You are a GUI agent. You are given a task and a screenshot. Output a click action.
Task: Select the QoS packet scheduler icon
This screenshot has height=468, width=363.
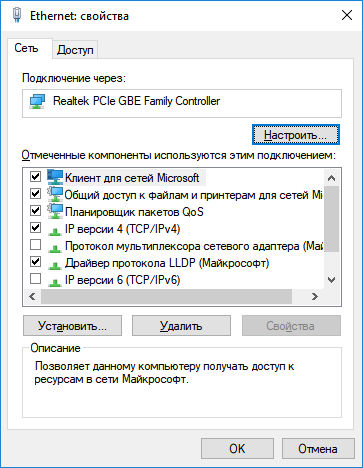[x=55, y=211]
